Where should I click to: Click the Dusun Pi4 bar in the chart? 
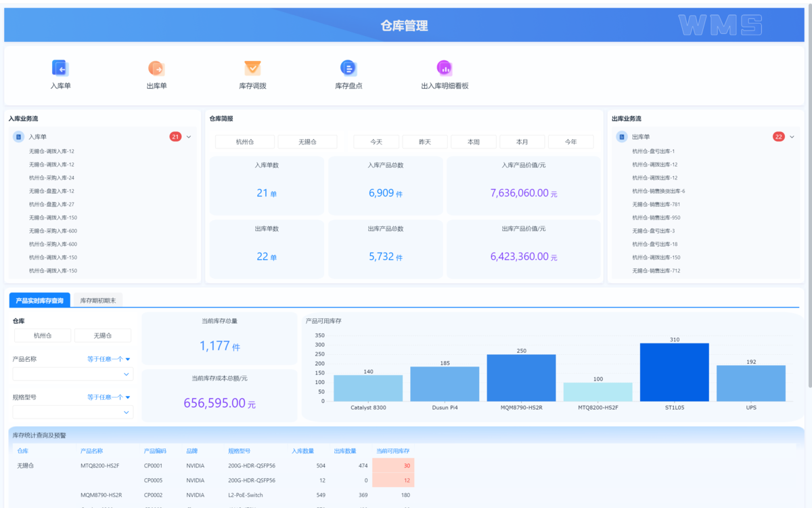[x=445, y=384]
